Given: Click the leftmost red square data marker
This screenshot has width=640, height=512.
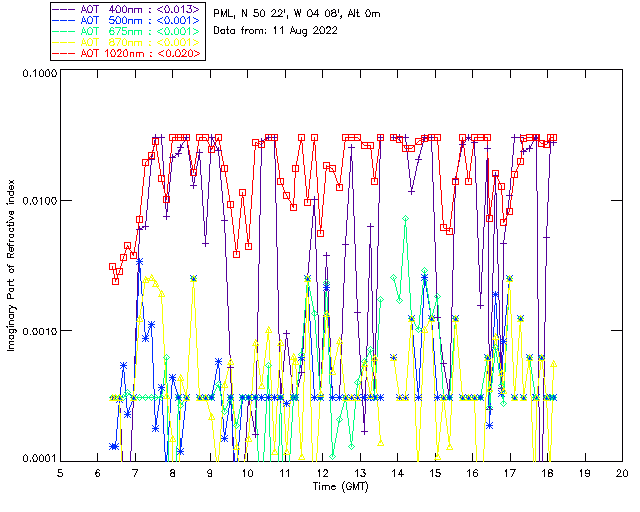Looking at the screenshot, I should [x=113, y=267].
